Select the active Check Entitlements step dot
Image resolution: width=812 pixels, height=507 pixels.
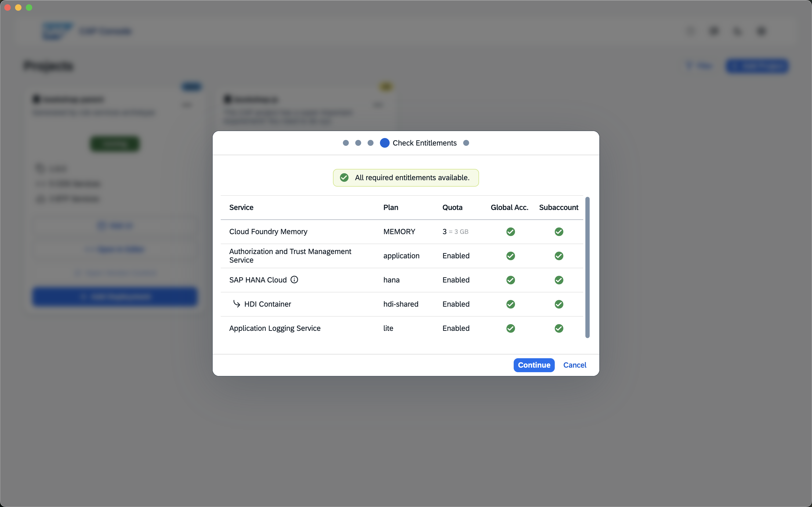pyautogui.click(x=385, y=143)
